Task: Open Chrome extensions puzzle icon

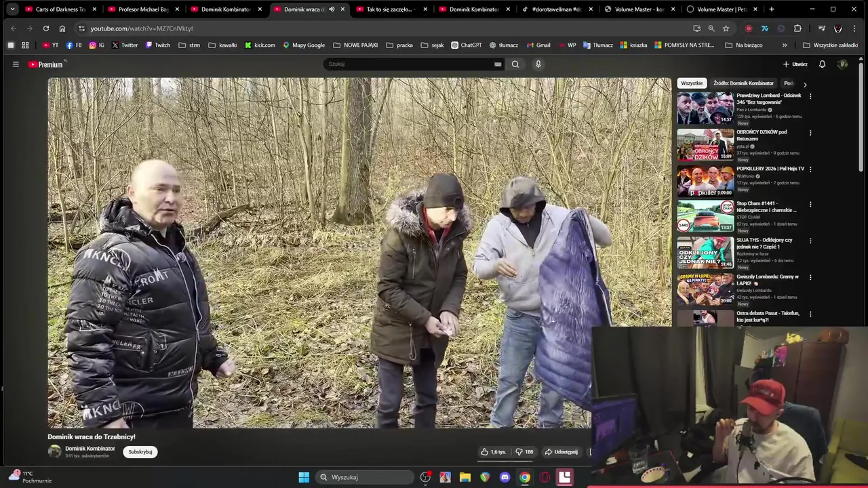Action: 797,28
